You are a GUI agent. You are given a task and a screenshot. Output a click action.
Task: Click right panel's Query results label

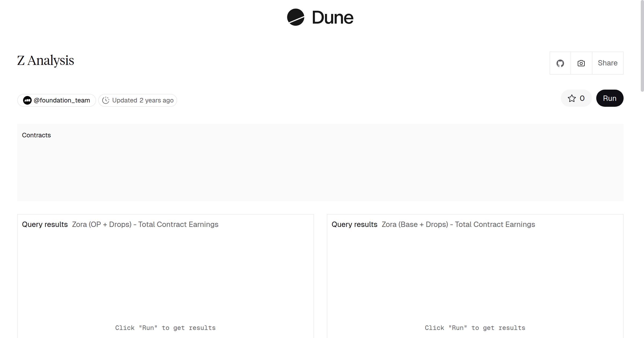click(354, 224)
